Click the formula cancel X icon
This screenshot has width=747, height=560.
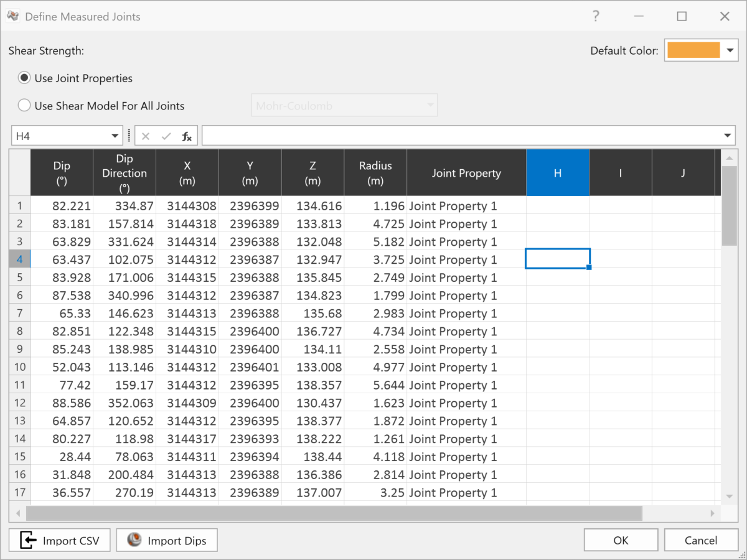click(x=146, y=136)
